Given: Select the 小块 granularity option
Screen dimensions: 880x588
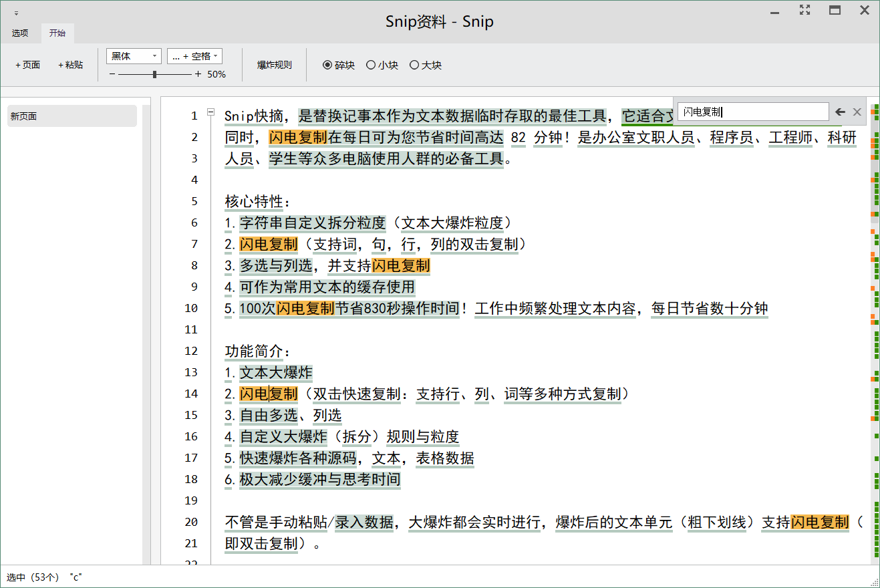Looking at the screenshot, I should 382,65.
